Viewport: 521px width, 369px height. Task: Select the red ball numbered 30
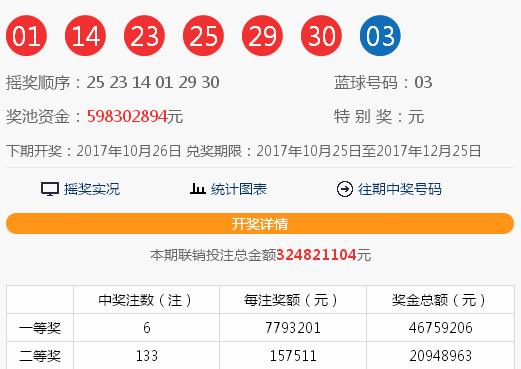coord(321,35)
